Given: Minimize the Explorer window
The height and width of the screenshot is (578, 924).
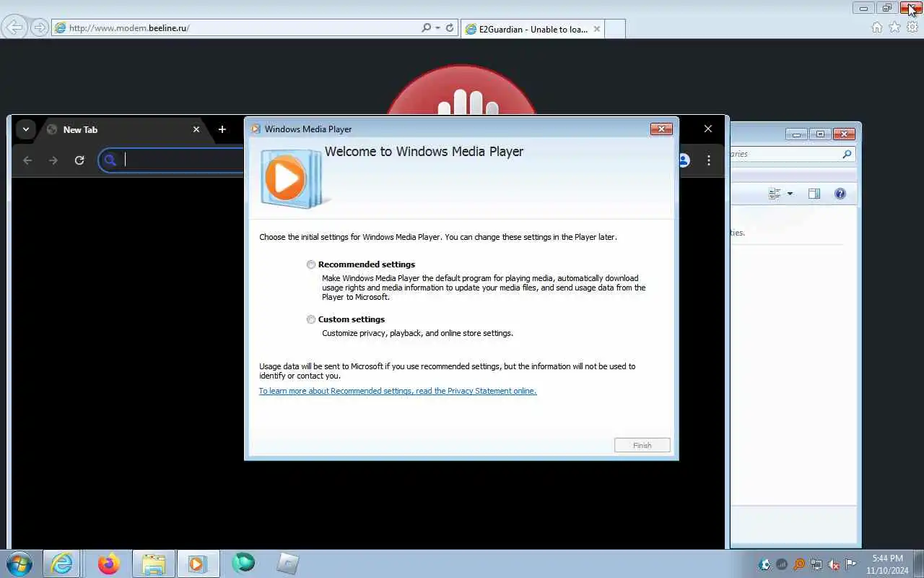Looking at the screenshot, I should point(796,134).
